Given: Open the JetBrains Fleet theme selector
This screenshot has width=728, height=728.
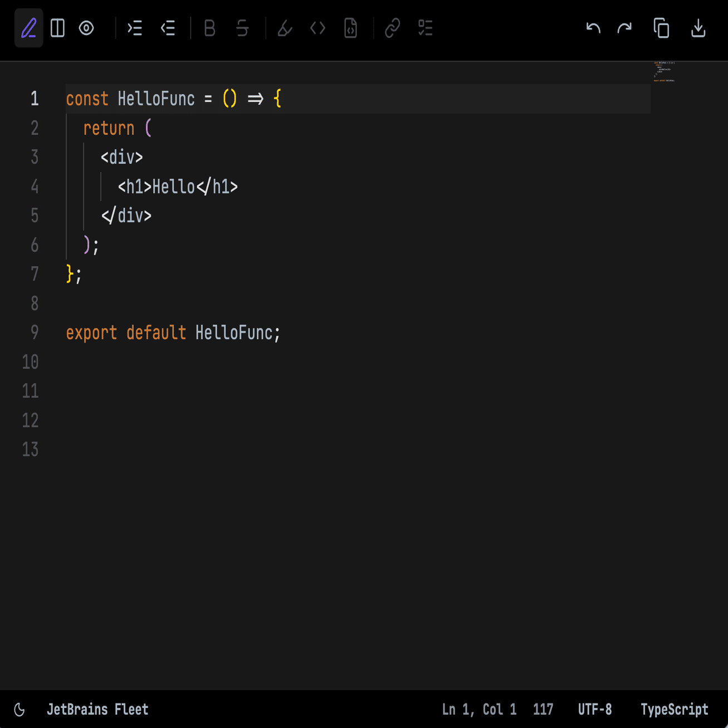Looking at the screenshot, I should coord(97,710).
